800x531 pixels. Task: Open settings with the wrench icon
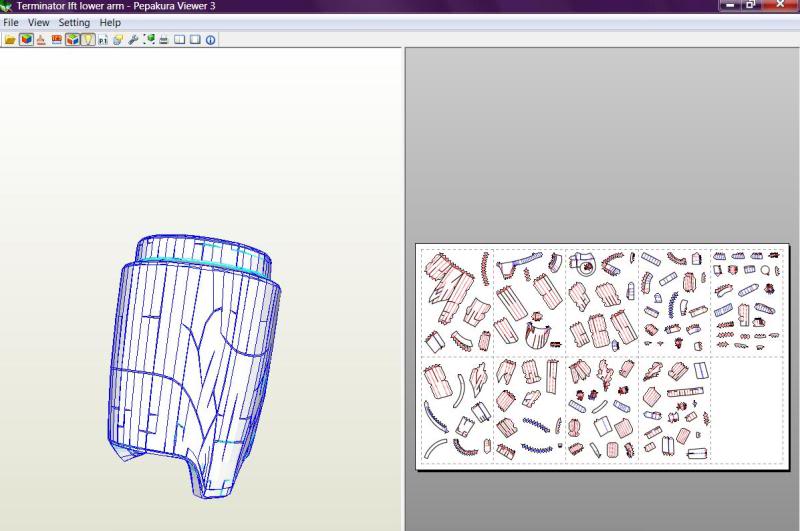133,40
